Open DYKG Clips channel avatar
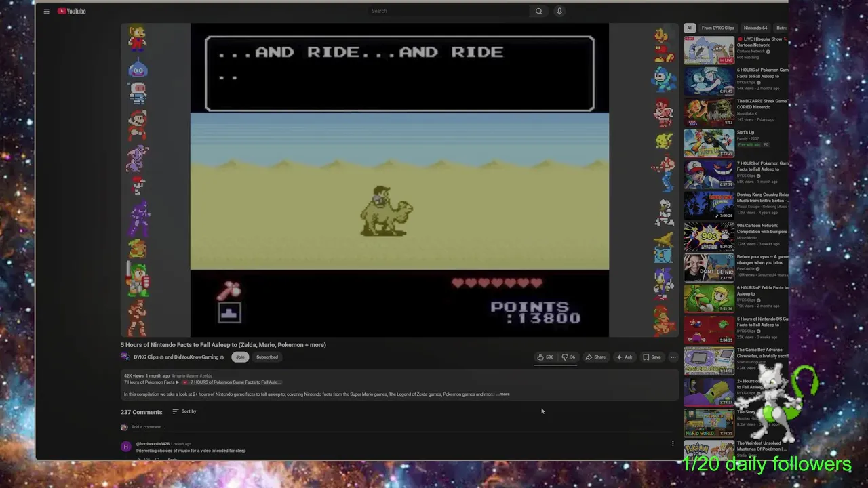This screenshot has height=488, width=868. click(x=125, y=357)
